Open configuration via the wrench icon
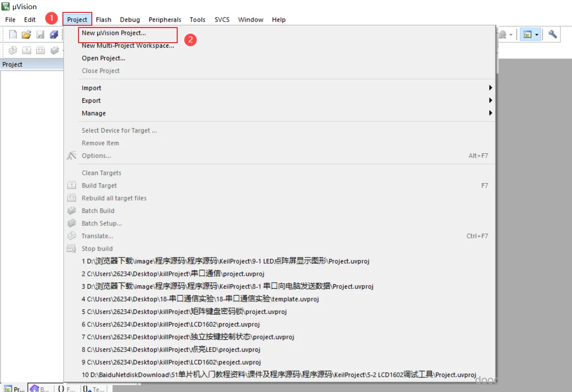This screenshot has height=392, width=572. [553, 34]
